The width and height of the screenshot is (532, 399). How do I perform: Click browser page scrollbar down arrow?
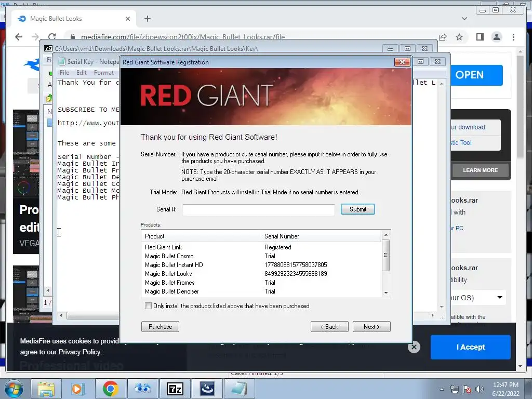(521, 366)
